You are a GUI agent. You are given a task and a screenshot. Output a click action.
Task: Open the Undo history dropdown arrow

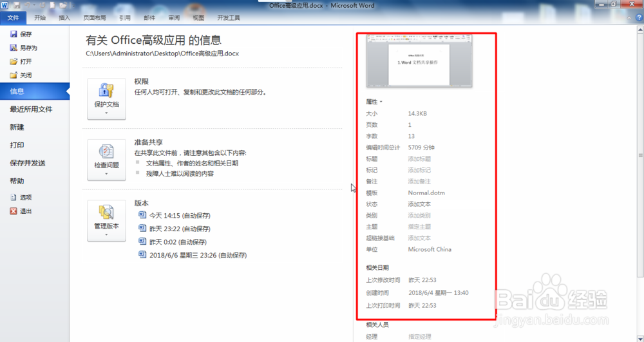(35, 5)
